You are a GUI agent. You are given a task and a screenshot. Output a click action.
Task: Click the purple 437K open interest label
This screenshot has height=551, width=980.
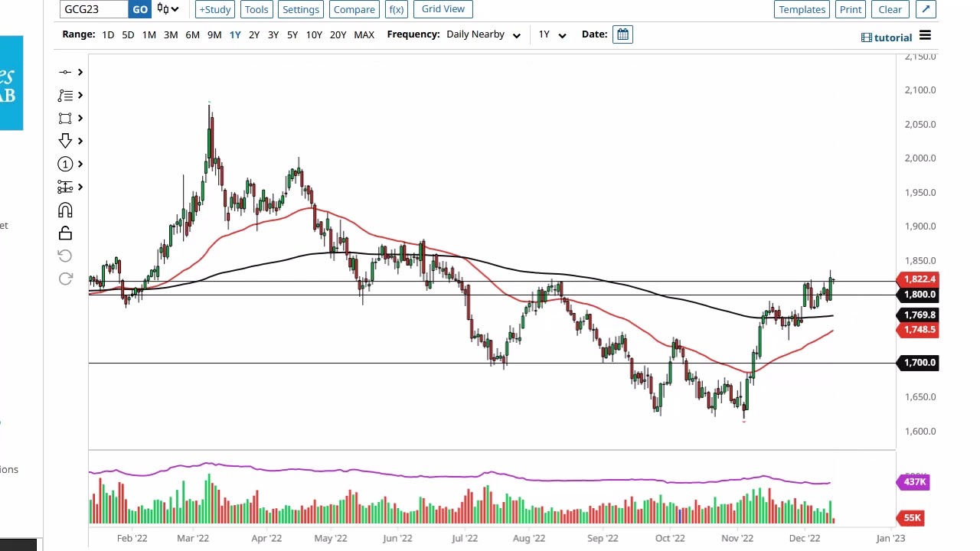point(913,482)
